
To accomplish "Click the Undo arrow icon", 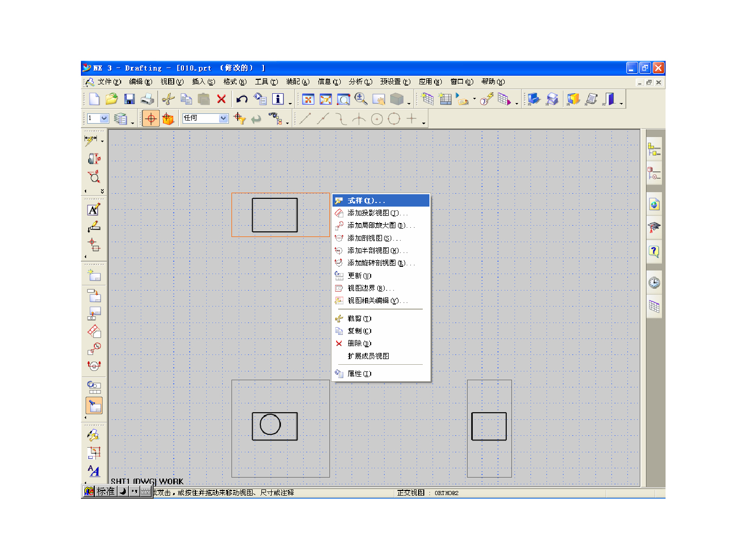I will pos(242,99).
